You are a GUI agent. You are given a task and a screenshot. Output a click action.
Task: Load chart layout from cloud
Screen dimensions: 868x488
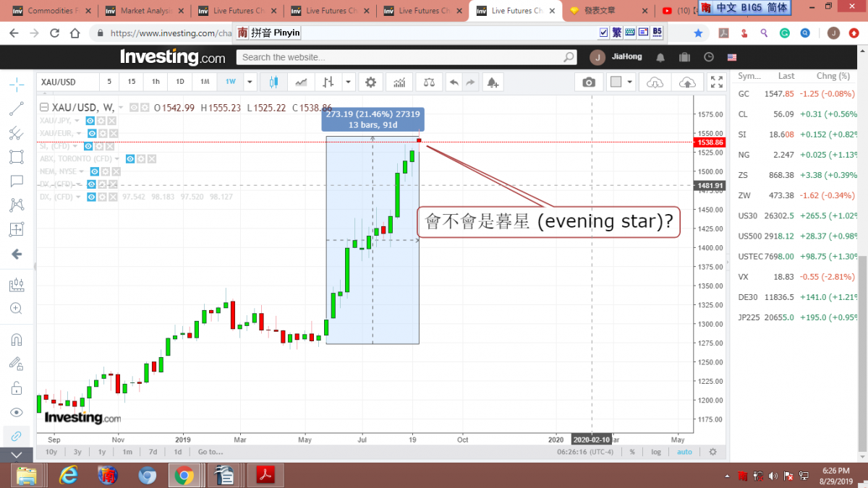coord(655,82)
